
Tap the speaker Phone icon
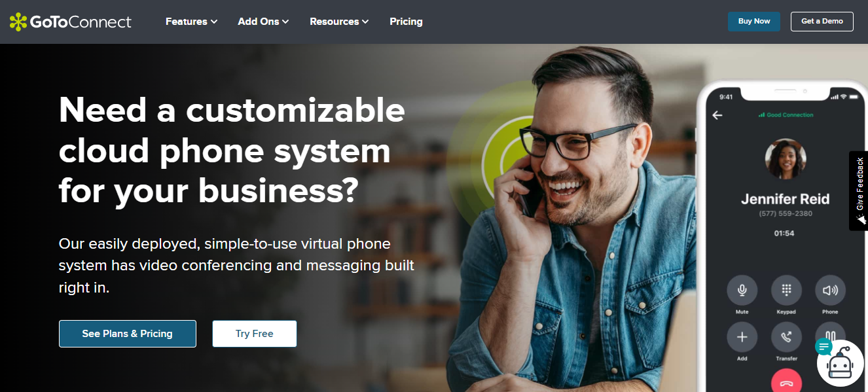(830, 290)
